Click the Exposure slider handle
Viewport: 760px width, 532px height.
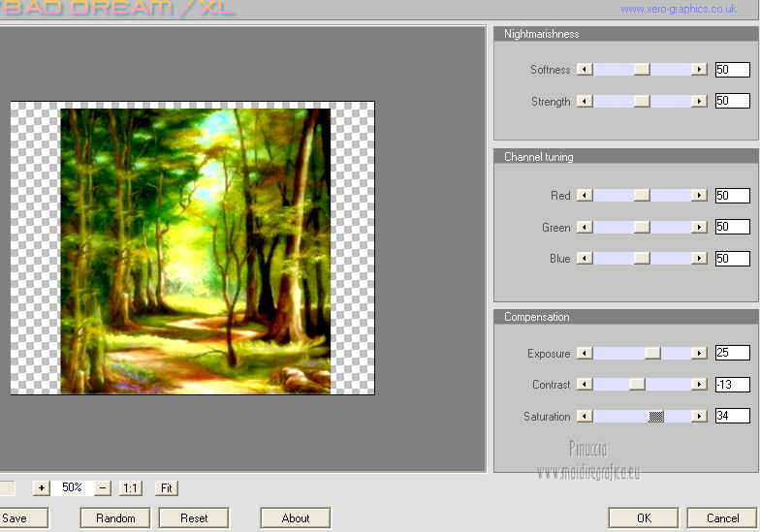point(652,353)
